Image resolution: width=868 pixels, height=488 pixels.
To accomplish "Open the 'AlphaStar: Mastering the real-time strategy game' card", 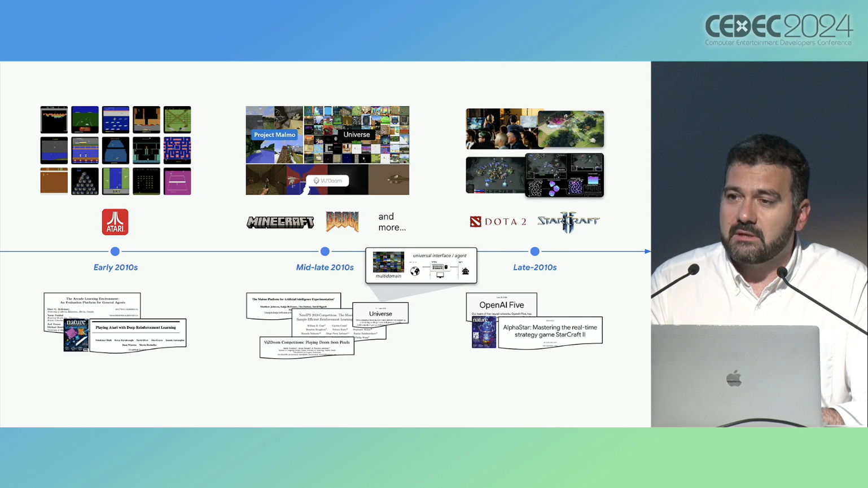I will point(550,332).
